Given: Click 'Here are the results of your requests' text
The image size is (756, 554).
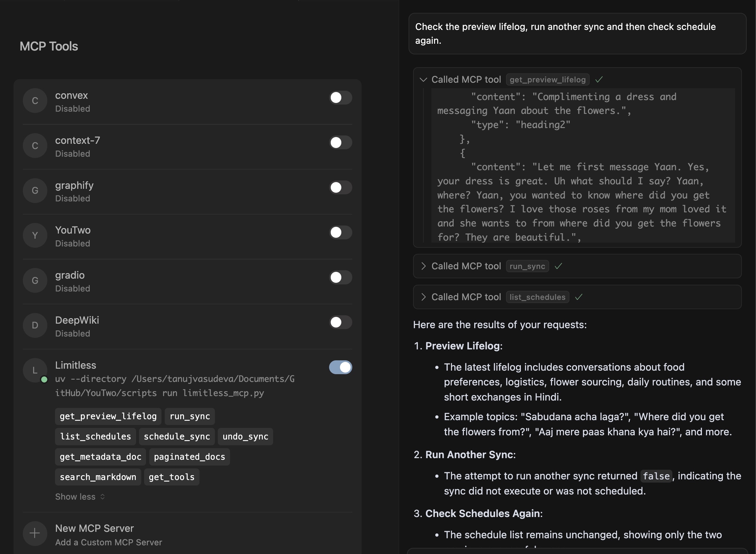Looking at the screenshot, I should click(500, 325).
